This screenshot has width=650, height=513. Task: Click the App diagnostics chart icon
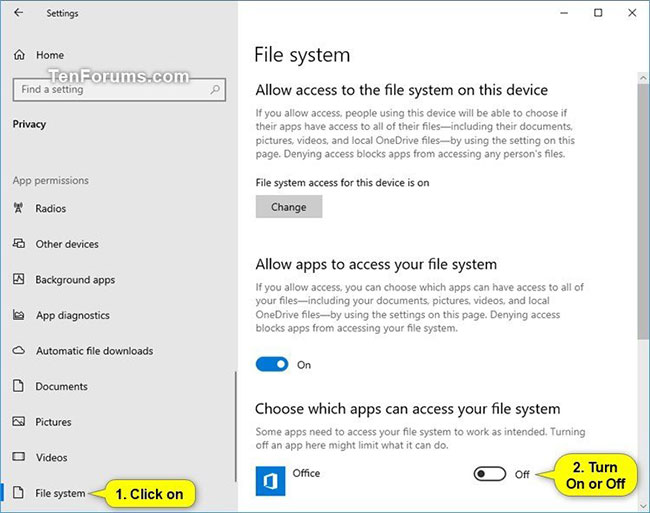19,315
